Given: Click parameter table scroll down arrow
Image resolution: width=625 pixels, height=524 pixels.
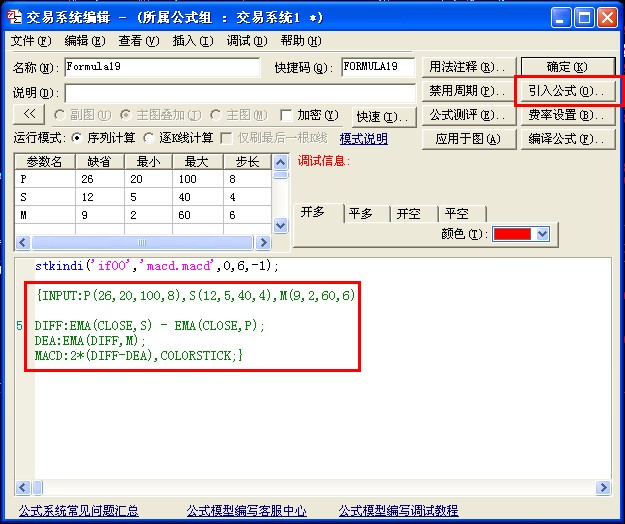Looking at the screenshot, I should (281, 226).
